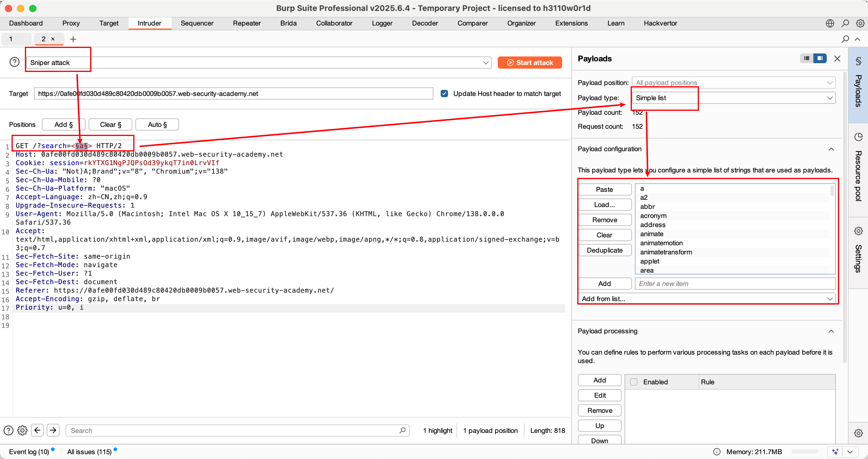Select payload item acronym
The image size is (868, 459).
(653, 216)
